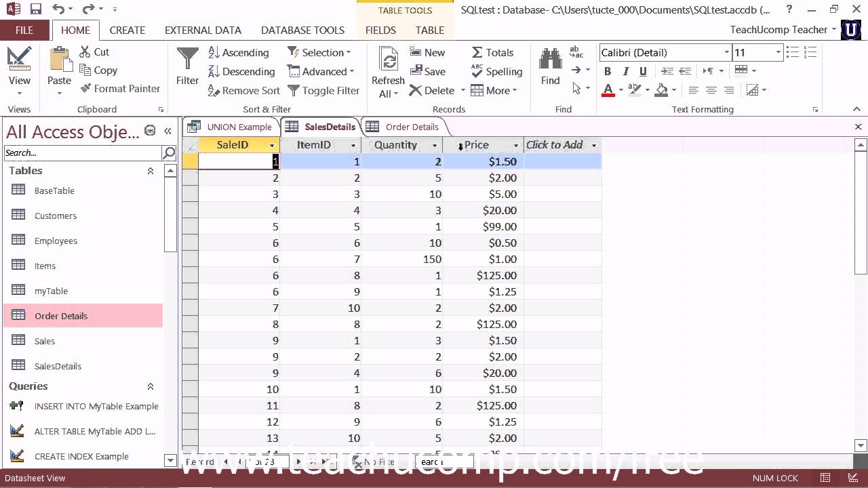Open the All Access Objects menu arrow

tap(150, 131)
